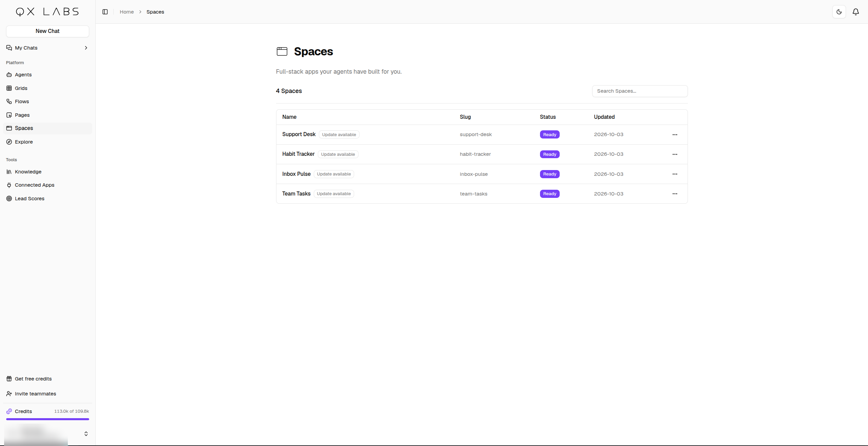Click Get free credits gift icon

(9, 379)
